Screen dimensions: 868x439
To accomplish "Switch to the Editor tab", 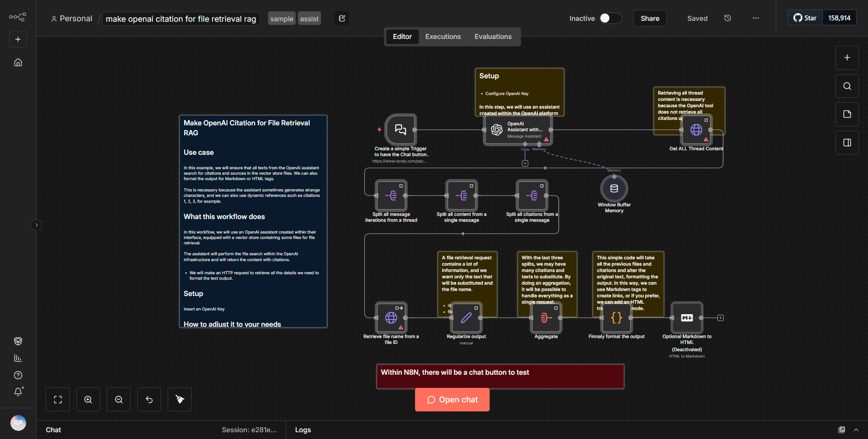I will tap(402, 37).
